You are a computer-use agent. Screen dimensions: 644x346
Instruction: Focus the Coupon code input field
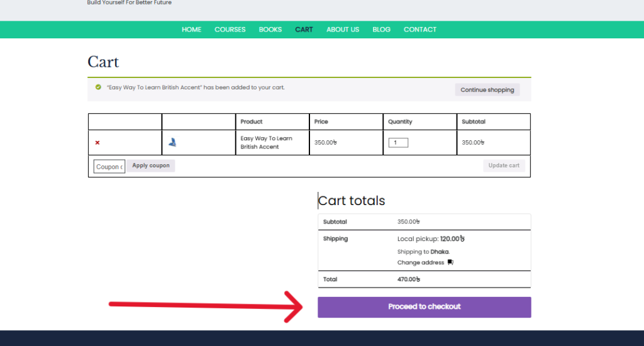109,167
